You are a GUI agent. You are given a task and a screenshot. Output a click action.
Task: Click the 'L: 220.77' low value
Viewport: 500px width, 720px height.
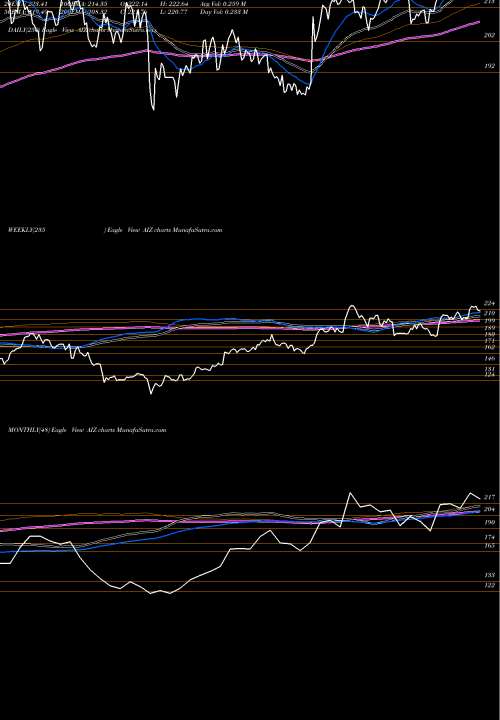point(174,12)
